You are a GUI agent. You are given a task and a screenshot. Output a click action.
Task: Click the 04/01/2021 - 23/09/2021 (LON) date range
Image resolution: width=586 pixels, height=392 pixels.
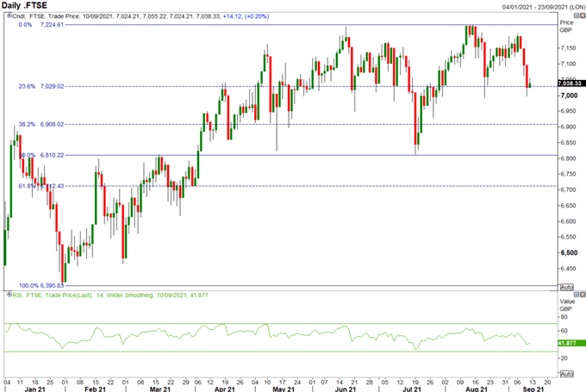pos(543,7)
